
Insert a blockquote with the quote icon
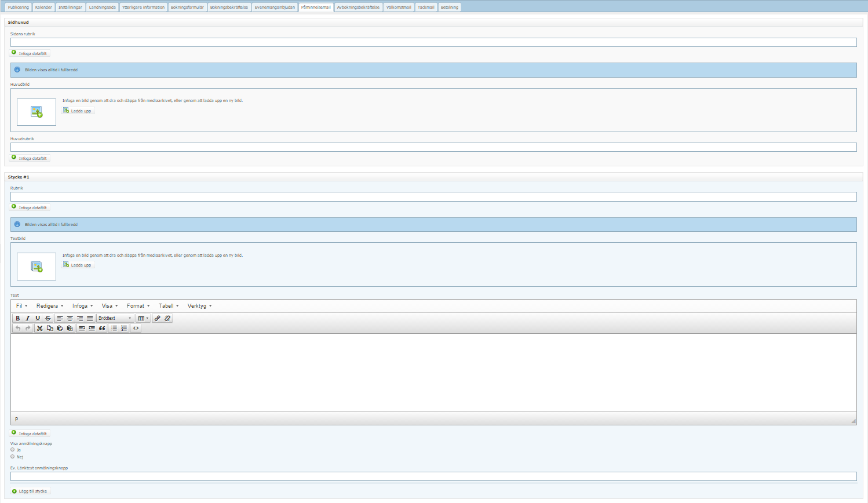point(102,328)
